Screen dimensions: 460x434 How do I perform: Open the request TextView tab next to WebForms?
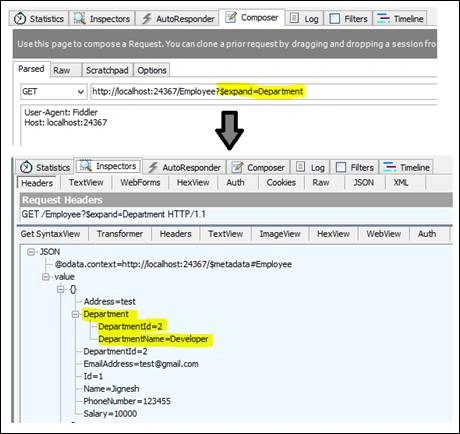tap(86, 182)
